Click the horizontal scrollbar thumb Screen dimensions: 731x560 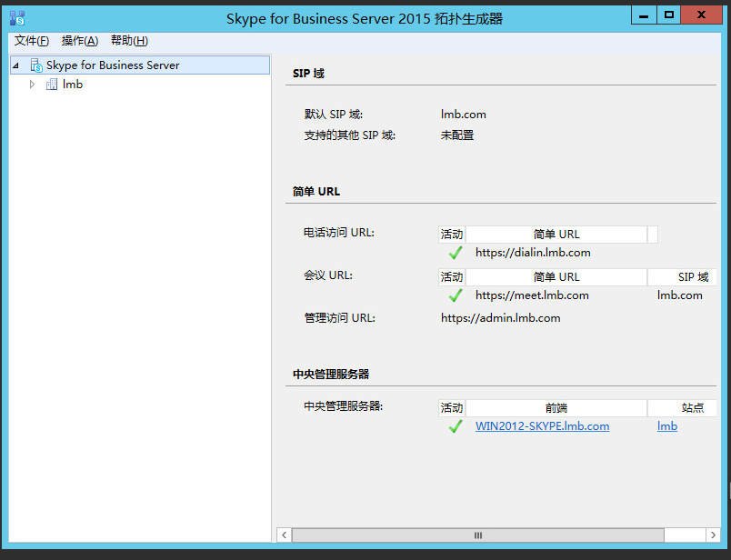click(478, 535)
